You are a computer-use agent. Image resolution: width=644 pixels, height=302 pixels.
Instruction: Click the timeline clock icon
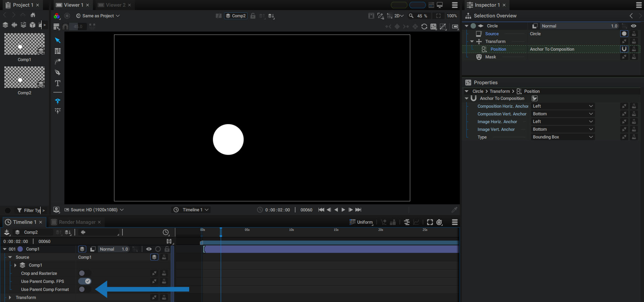coord(166,232)
